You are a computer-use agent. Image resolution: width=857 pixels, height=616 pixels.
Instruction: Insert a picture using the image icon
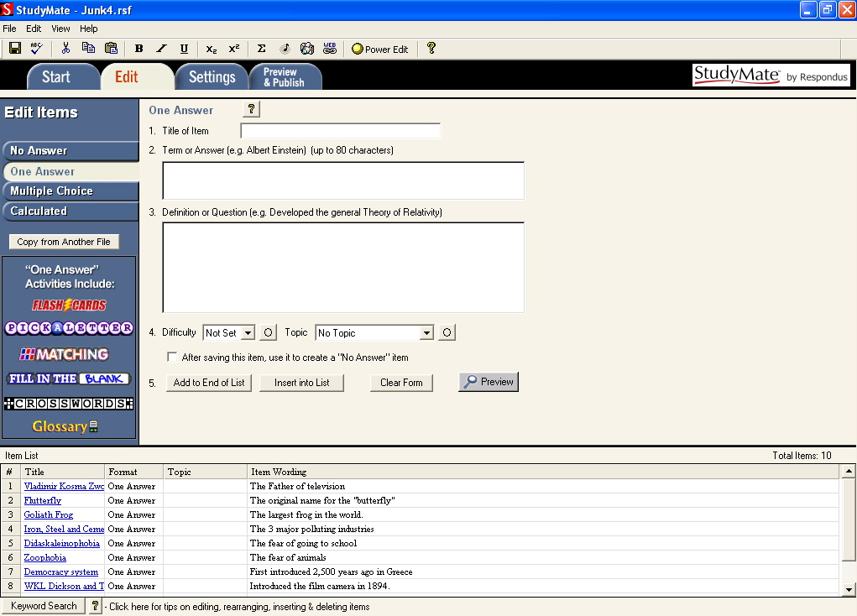(x=307, y=49)
